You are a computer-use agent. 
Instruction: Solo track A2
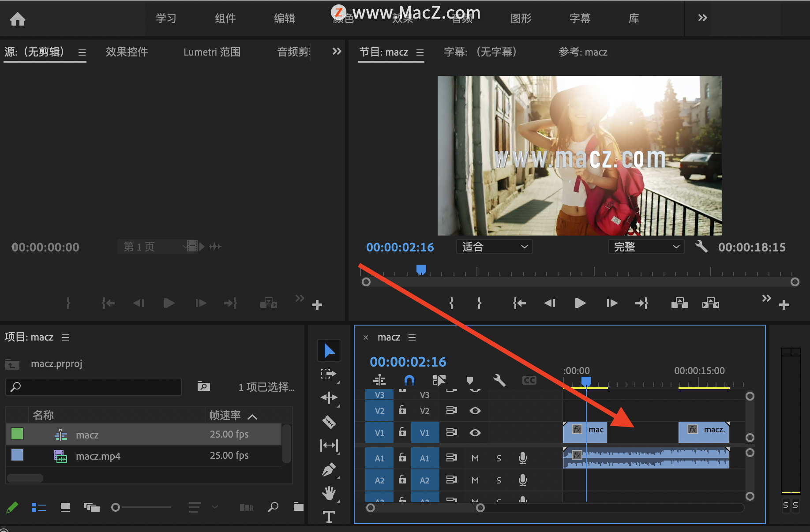tap(499, 480)
